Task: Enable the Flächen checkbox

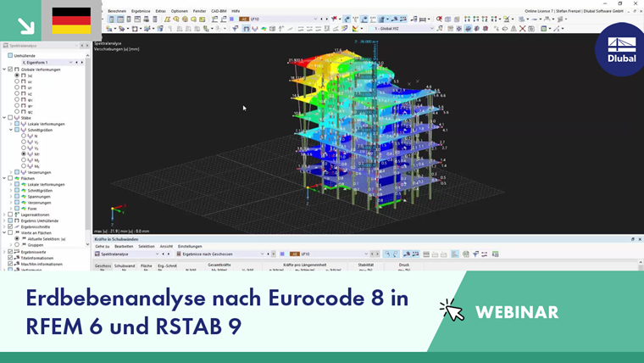Action: pyautogui.click(x=10, y=178)
